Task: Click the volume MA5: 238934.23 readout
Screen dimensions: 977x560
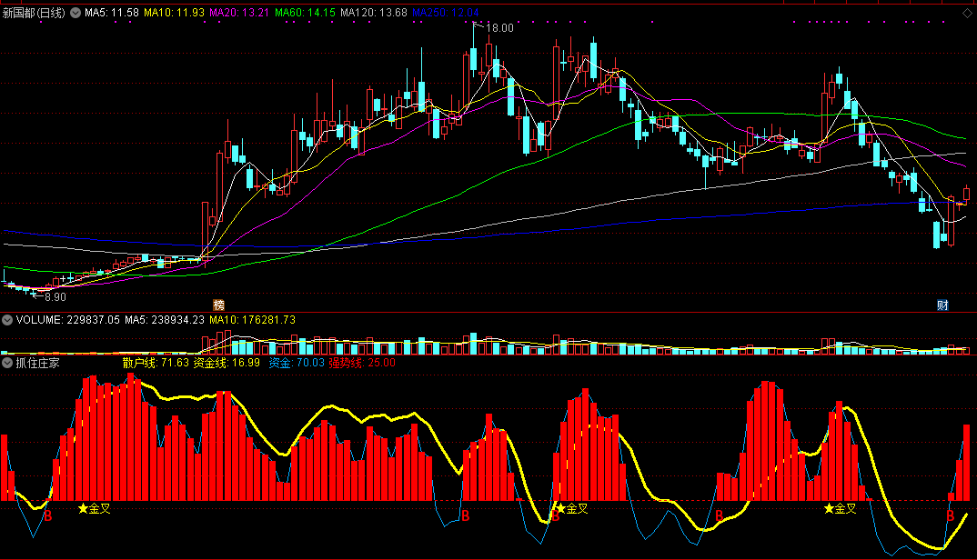Action: click(165, 320)
